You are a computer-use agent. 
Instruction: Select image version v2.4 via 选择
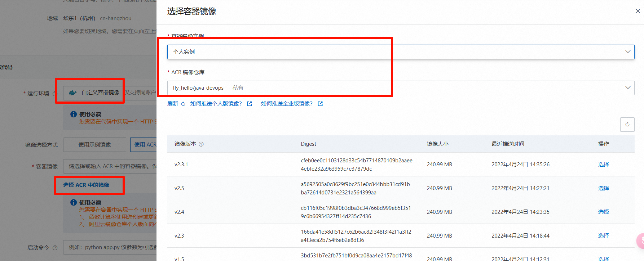coord(603,212)
